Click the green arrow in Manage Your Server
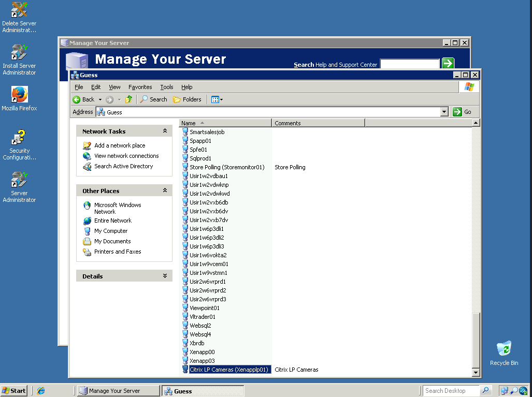 [448, 63]
